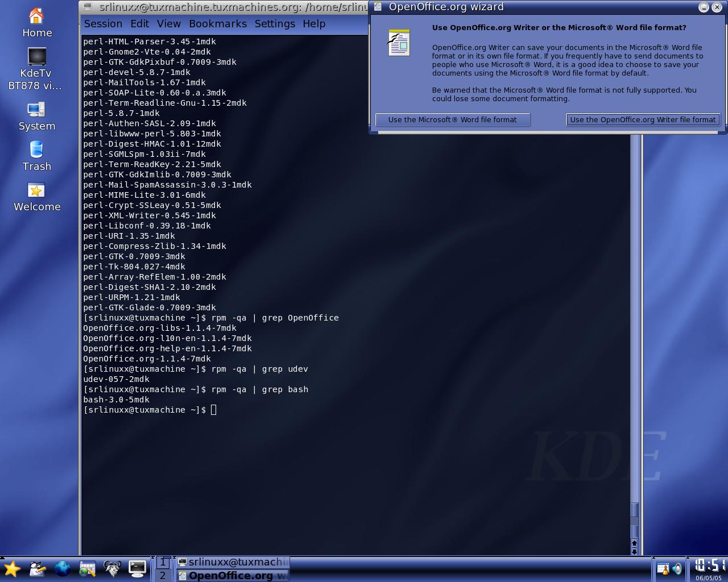Minimize the OpenOffice.org wizard window
This screenshot has width=728, height=582.
[704, 7]
